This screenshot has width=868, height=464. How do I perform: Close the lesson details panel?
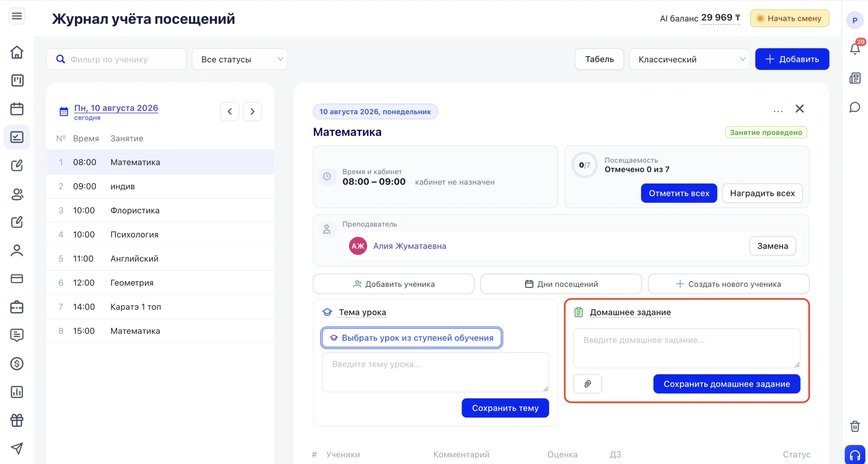[x=799, y=109]
